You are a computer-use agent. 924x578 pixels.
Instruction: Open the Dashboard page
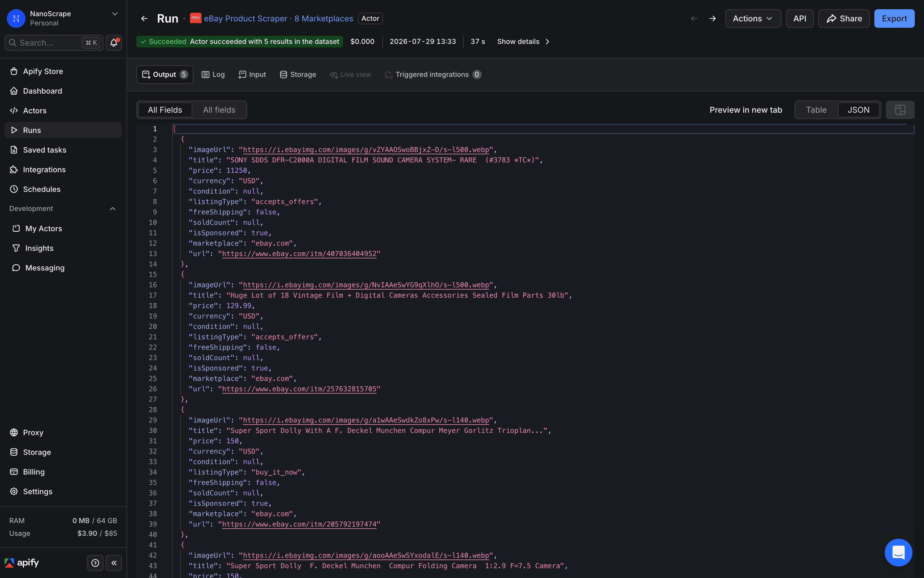point(63,91)
